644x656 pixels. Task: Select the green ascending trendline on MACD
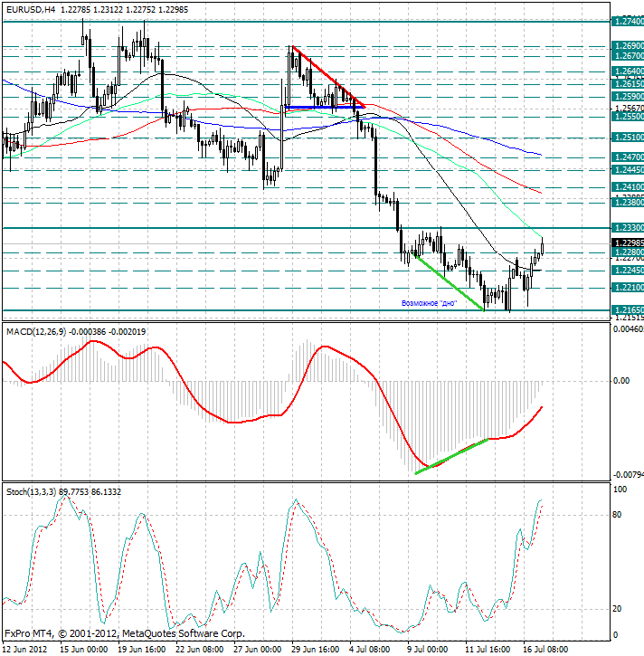click(x=451, y=456)
